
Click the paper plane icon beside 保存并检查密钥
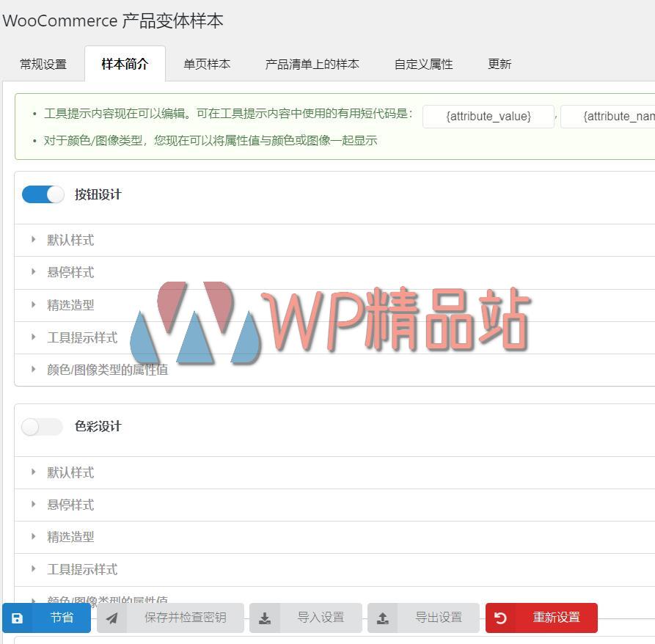click(112, 618)
